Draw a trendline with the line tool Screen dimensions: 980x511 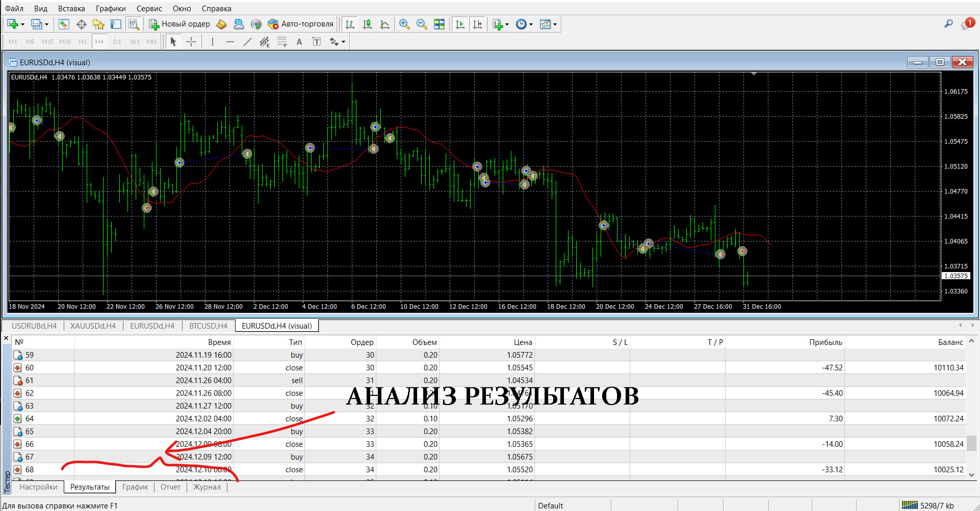[x=247, y=42]
